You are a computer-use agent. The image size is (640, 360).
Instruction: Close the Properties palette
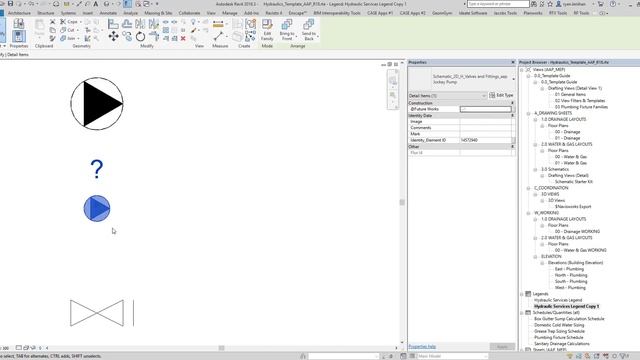point(513,62)
